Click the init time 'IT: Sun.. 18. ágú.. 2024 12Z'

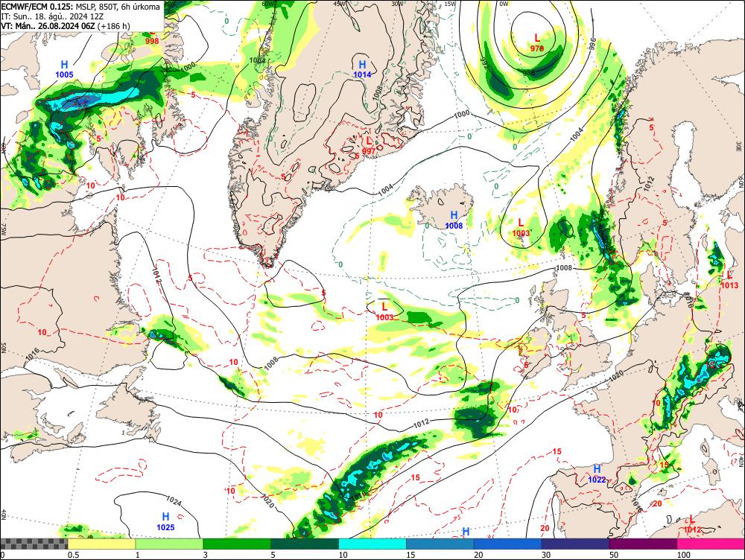click(x=53, y=16)
